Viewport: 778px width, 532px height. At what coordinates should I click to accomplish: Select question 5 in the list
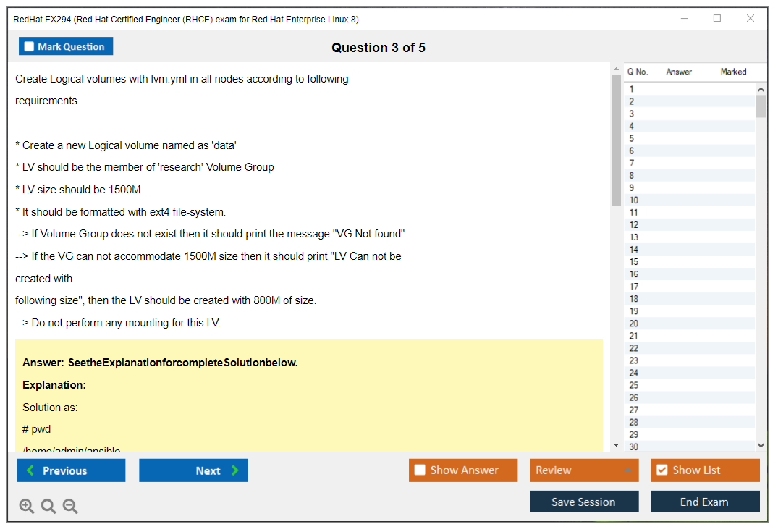point(632,138)
